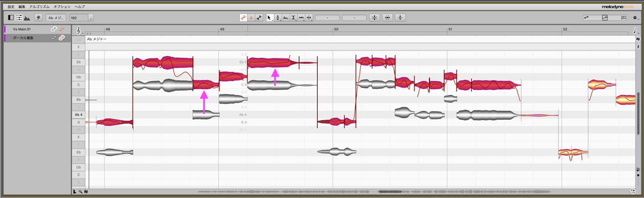Open the treble clef pitch ruler dropdown
The height and width of the screenshot is (198, 644).
click(x=80, y=31)
